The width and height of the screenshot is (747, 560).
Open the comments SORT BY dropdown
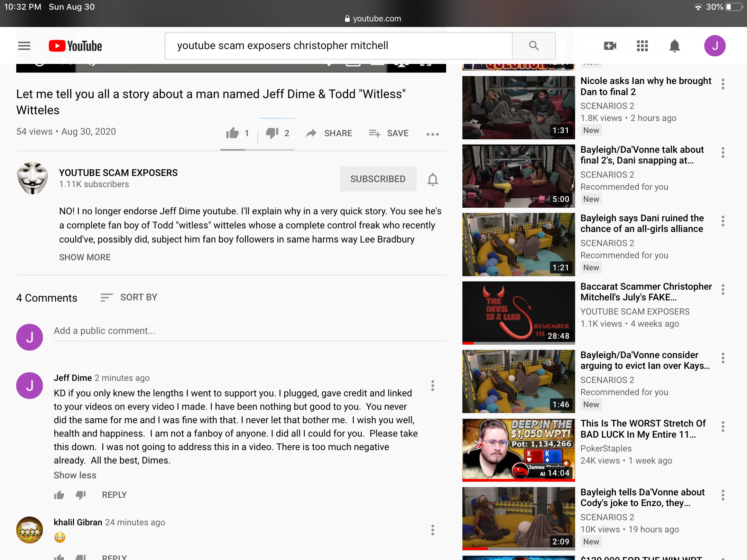coord(129,297)
